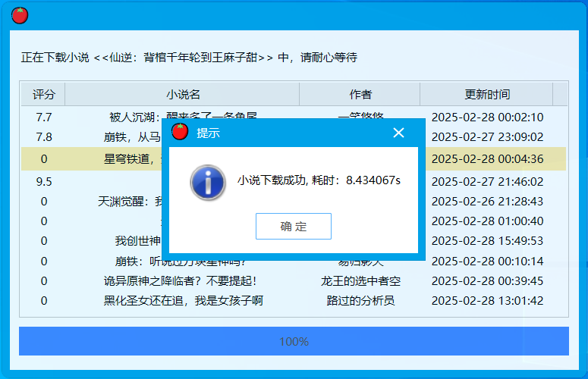Click update time 2025-02-28 00:04:36
Viewport: 588px width, 379px height.
coord(487,158)
